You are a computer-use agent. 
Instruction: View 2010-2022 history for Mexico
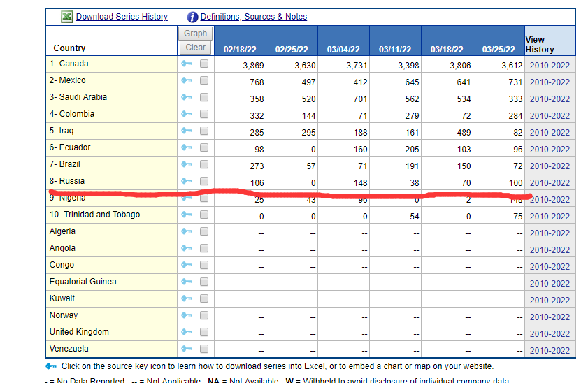[x=550, y=82]
